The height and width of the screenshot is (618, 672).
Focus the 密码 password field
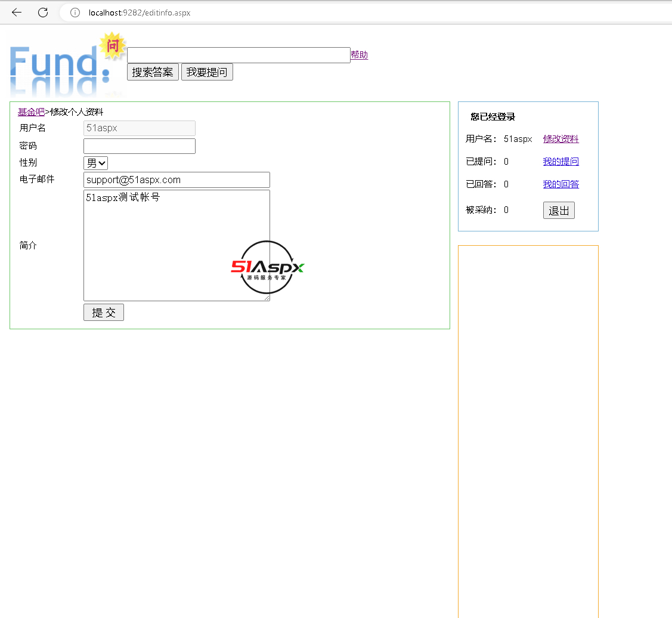point(140,146)
